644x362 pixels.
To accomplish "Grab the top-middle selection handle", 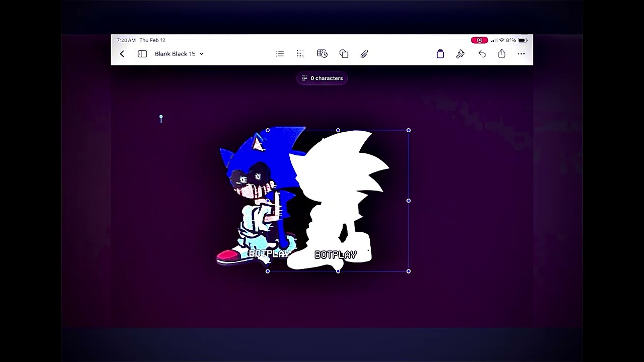I will 338,130.
